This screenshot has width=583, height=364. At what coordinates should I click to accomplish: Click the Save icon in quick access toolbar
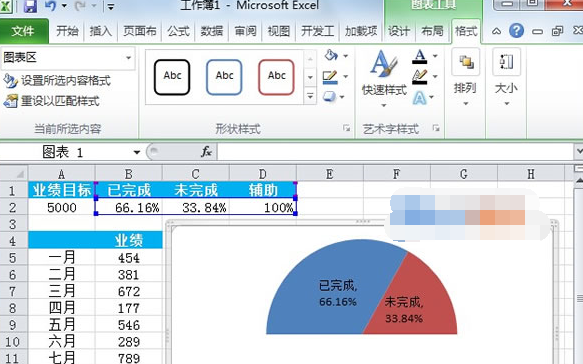[30, 6]
